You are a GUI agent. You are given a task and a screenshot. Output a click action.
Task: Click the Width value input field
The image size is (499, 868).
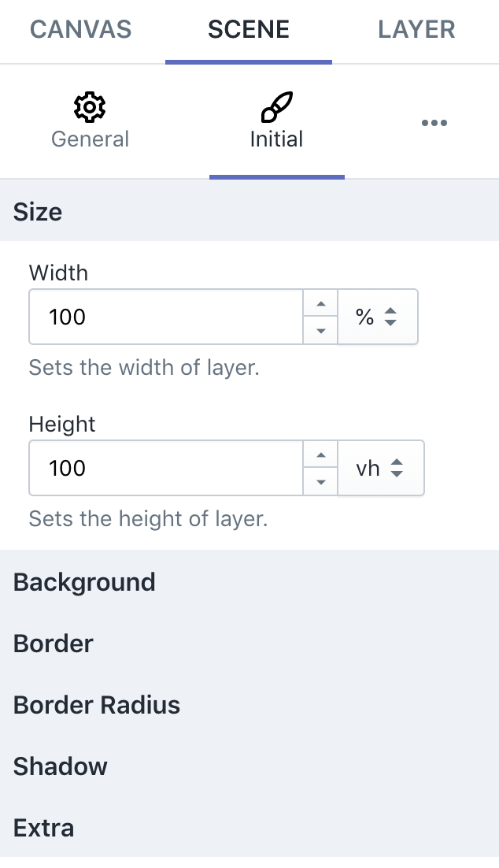(165, 317)
